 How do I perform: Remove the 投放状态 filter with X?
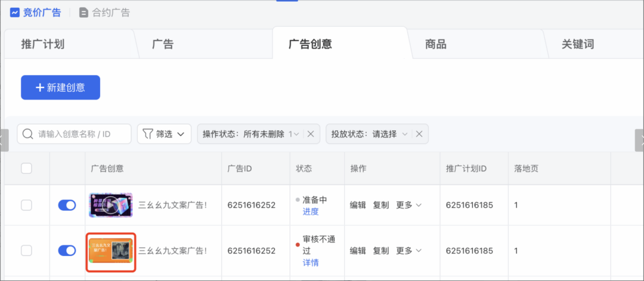(419, 134)
